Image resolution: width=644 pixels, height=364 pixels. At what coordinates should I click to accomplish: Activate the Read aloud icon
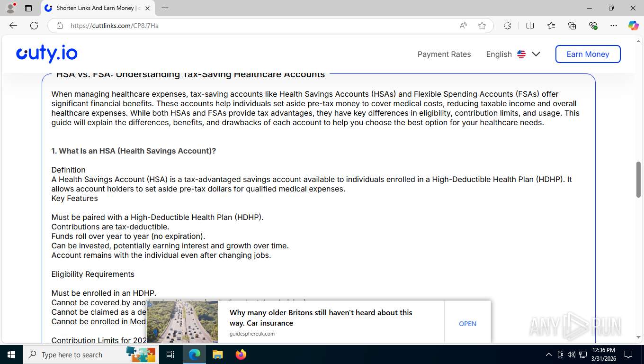point(463,26)
